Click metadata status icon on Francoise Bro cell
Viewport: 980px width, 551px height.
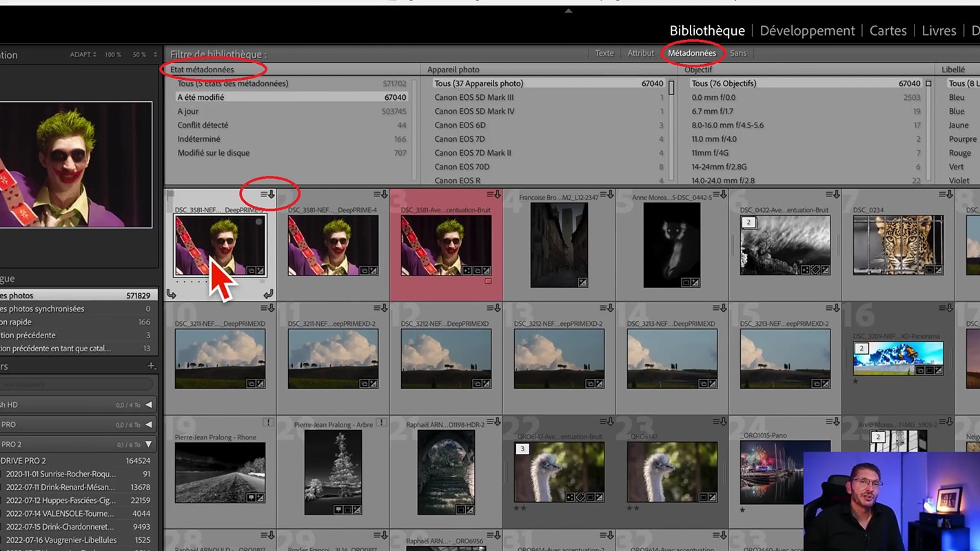(606, 195)
